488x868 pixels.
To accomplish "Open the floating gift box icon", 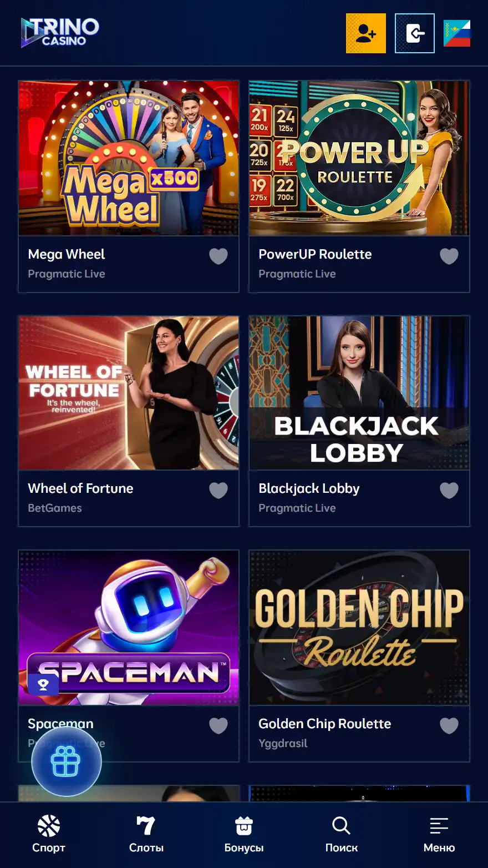I will tap(67, 761).
